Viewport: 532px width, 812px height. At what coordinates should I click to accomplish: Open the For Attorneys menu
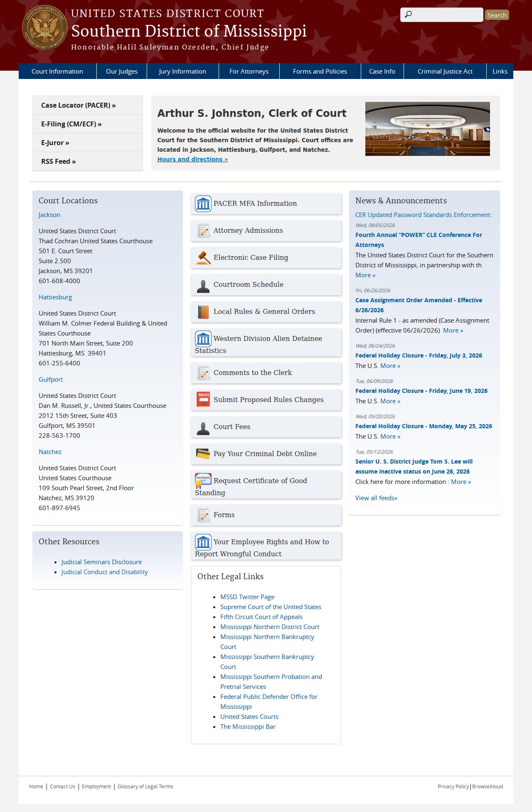point(249,71)
